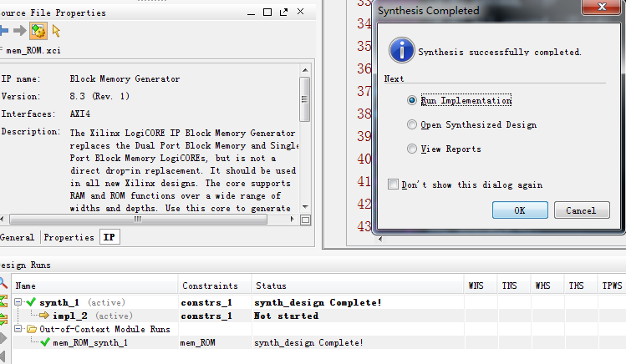
Task: Click the search icon in Design Runs
Action: (3, 283)
